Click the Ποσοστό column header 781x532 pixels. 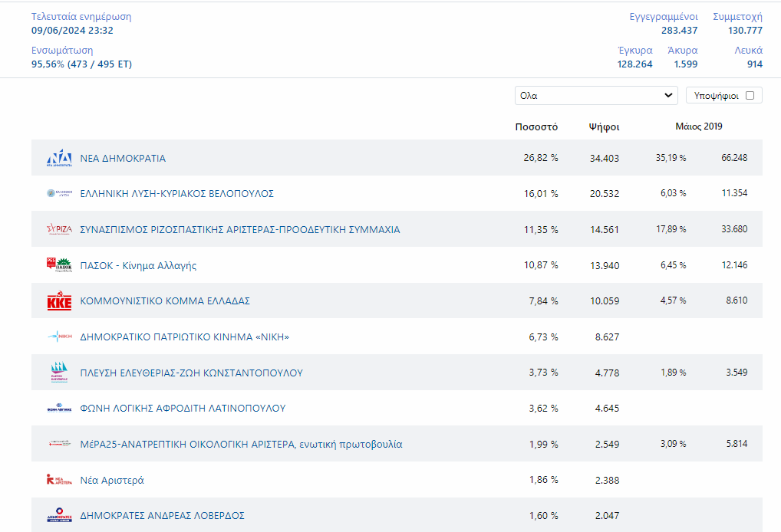point(536,127)
